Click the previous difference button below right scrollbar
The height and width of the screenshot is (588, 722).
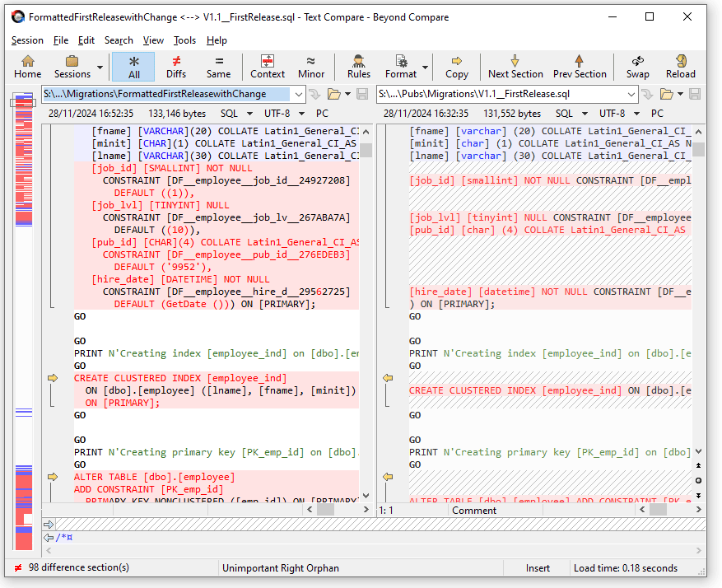(698, 465)
